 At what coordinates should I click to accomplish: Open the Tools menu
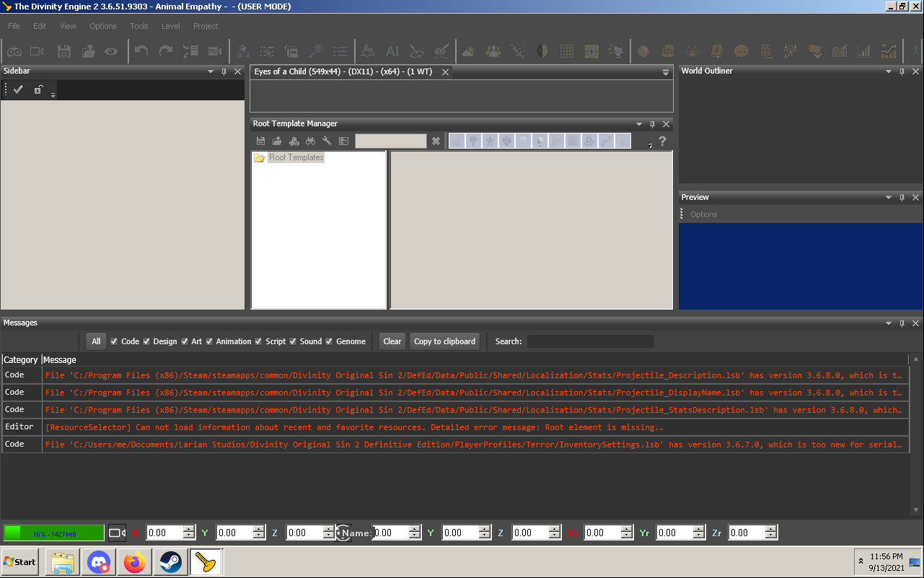[x=139, y=26]
